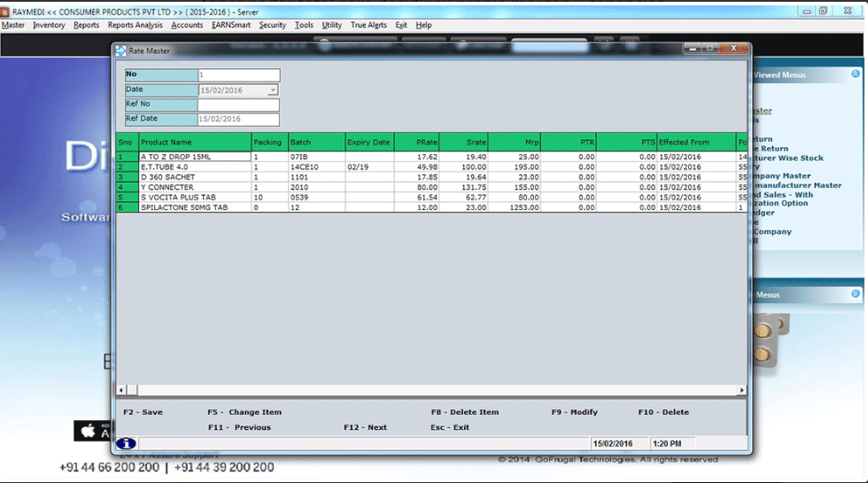
Task: Open the Reports Analysis menu
Action: pyautogui.click(x=135, y=26)
